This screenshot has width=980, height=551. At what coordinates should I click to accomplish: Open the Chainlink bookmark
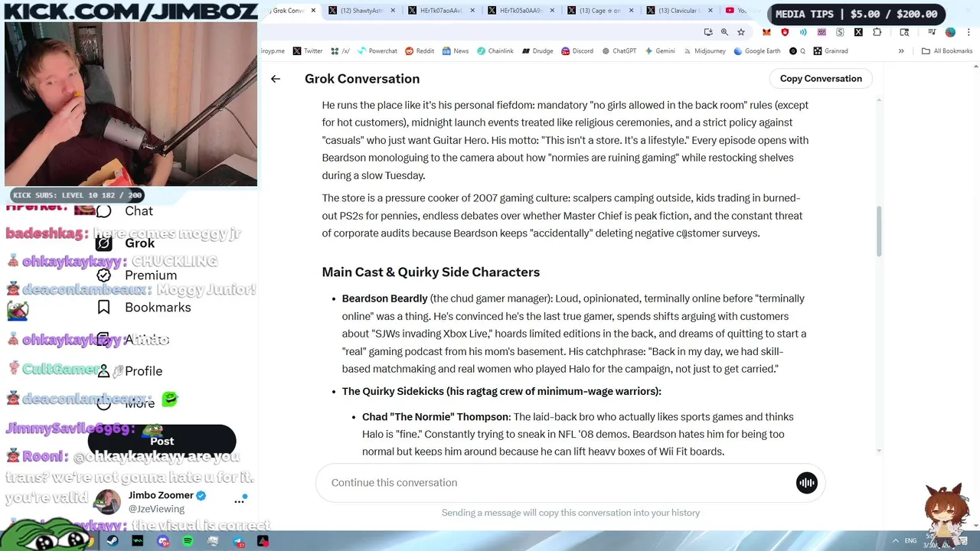(x=495, y=51)
